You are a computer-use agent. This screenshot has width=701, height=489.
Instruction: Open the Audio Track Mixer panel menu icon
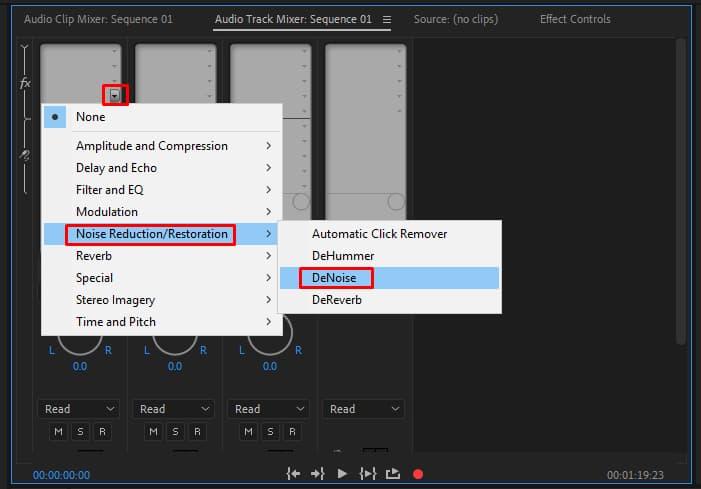[x=387, y=20]
